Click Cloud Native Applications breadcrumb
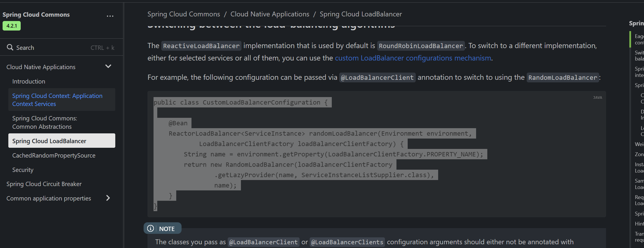This screenshot has height=248, width=644. click(x=270, y=14)
